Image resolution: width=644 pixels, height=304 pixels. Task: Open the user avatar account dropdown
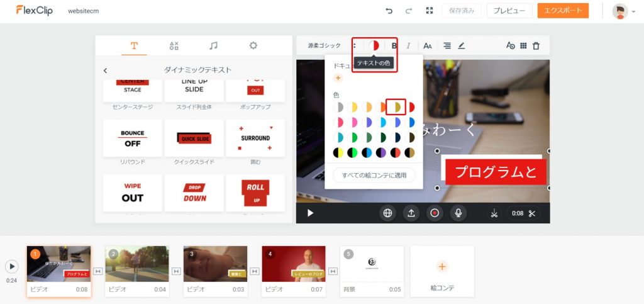tap(624, 11)
